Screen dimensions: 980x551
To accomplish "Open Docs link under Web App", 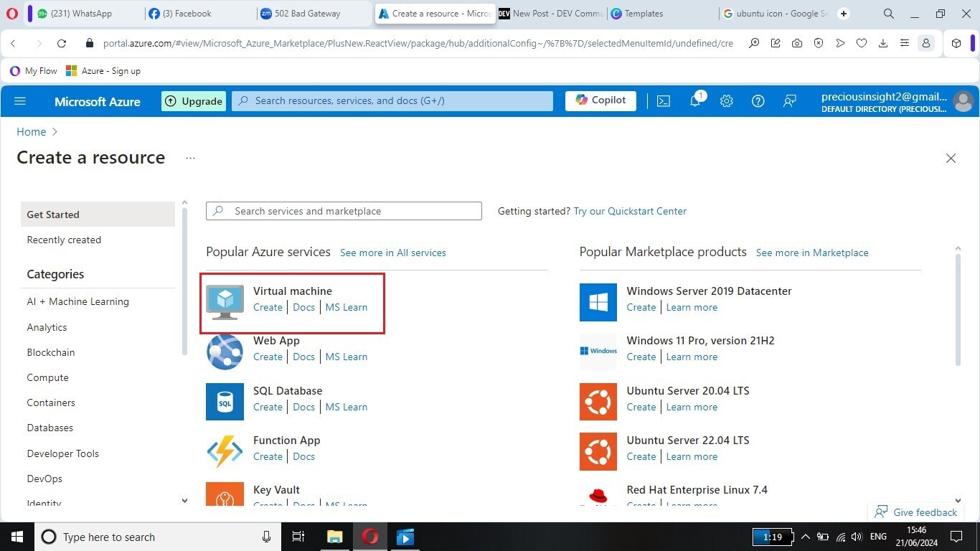I will click(303, 357).
